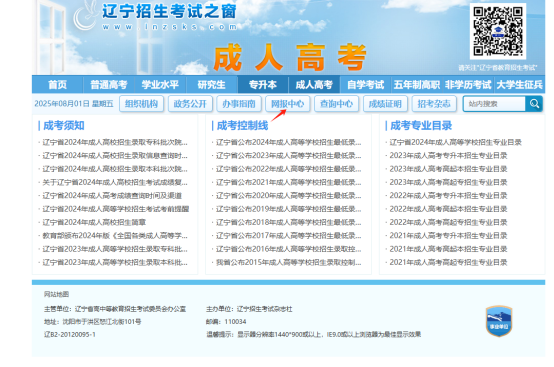
Task: Click the 成人高考 banner title
Action: click(x=290, y=58)
